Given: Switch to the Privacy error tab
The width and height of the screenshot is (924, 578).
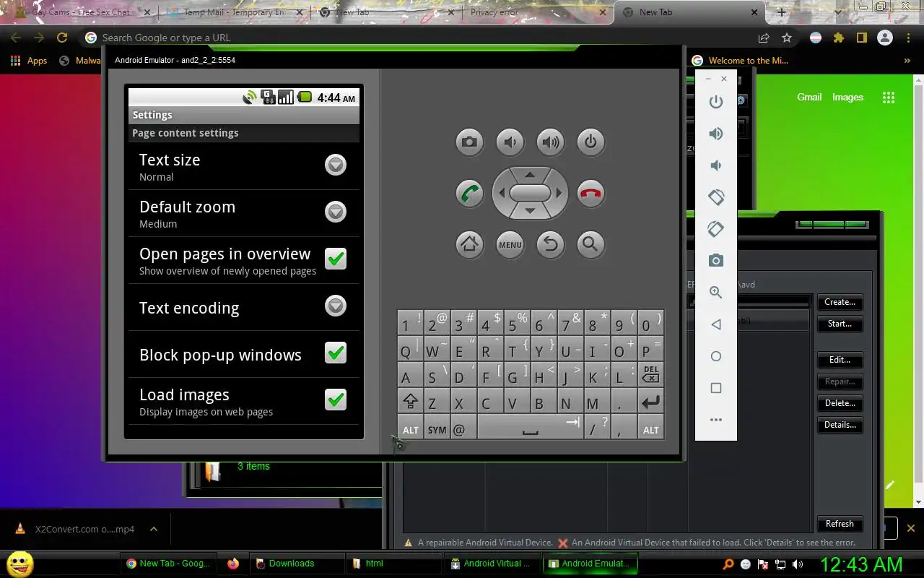Looking at the screenshot, I should [534, 12].
